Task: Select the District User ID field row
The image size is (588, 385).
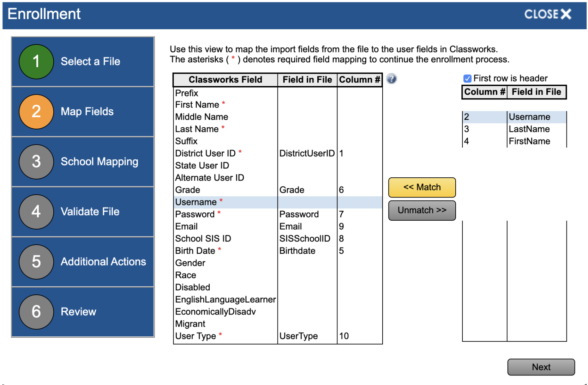Action: pyautogui.click(x=278, y=153)
